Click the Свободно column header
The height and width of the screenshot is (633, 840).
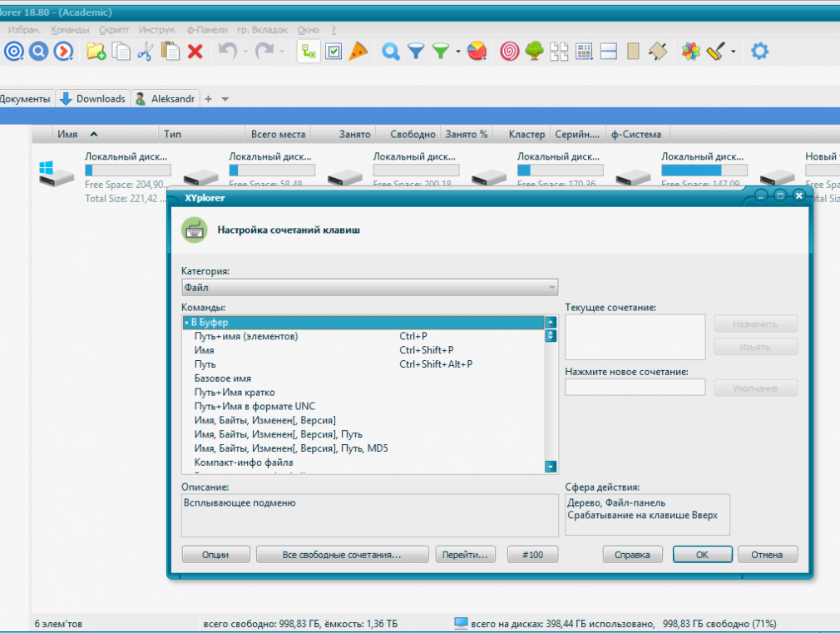408,135
